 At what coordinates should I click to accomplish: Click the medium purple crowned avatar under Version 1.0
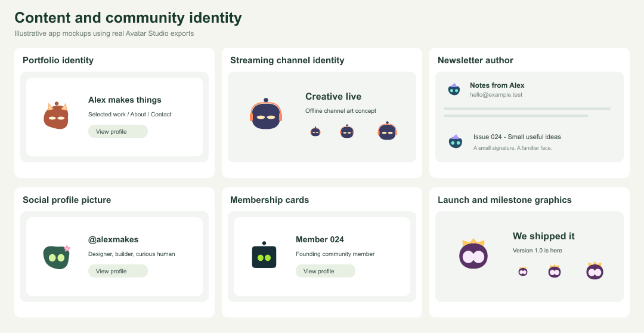tap(555, 271)
